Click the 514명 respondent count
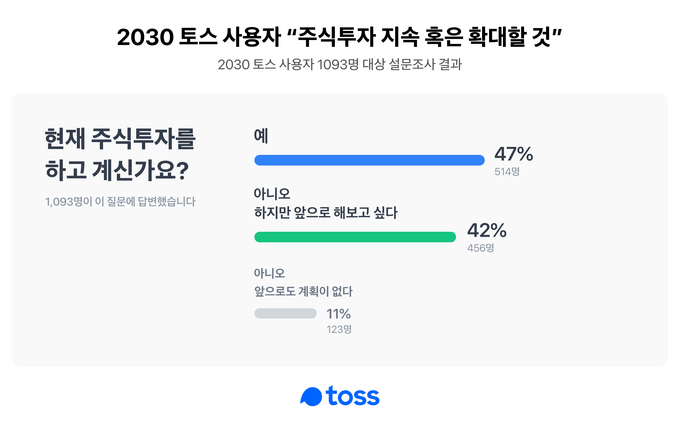The width and height of the screenshot is (680, 427). (507, 172)
